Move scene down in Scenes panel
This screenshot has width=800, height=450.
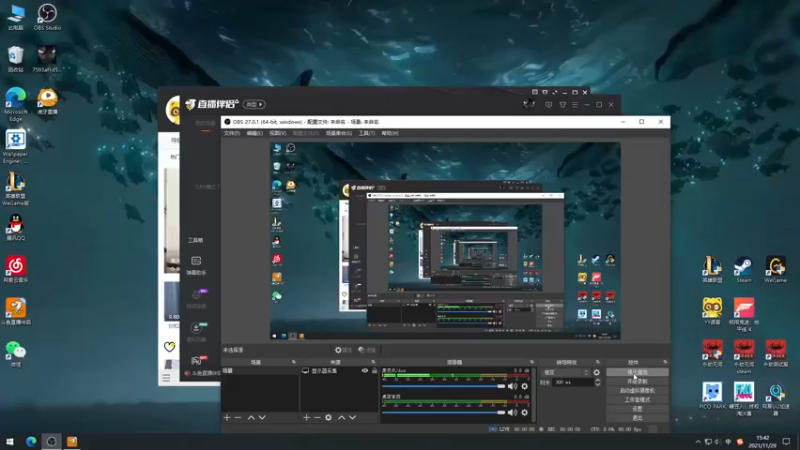(262, 417)
